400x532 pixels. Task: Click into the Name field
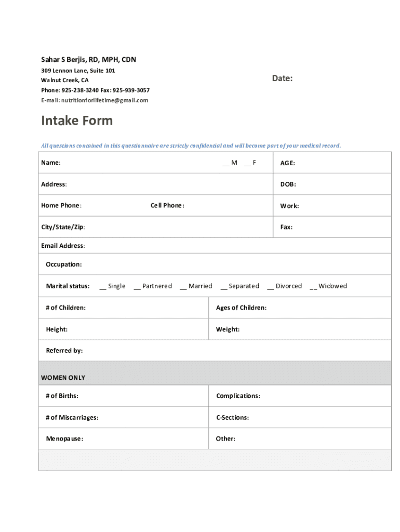click(135, 163)
